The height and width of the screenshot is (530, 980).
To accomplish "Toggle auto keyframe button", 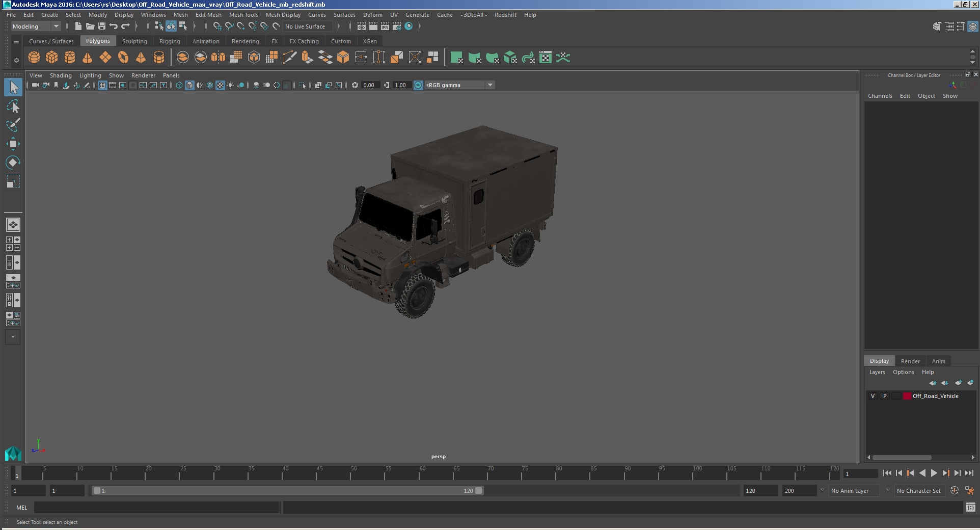I will pos(955,490).
